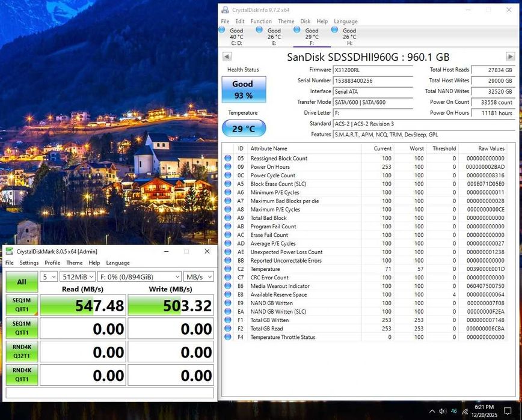The image size is (522, 420).
Task: Open taskbar volume speaker icon
Action: tap(443, 412)
